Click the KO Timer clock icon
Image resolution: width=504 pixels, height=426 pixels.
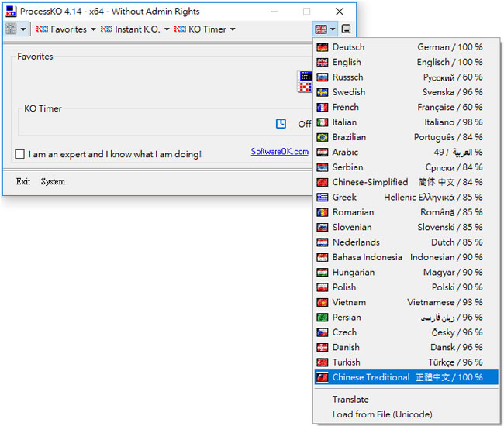tap(281, 124)
